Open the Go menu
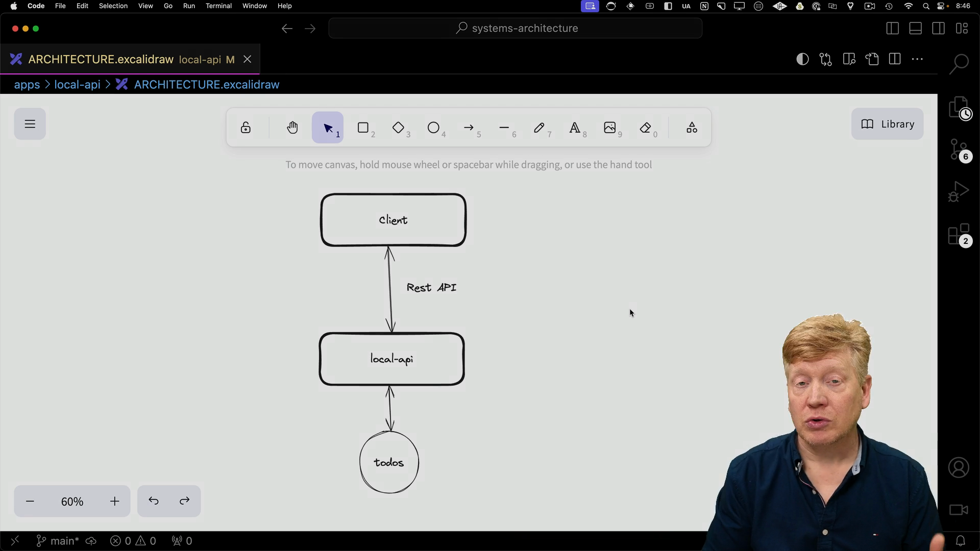Screen dimensions: 980x551 click(x=168, y=6)
